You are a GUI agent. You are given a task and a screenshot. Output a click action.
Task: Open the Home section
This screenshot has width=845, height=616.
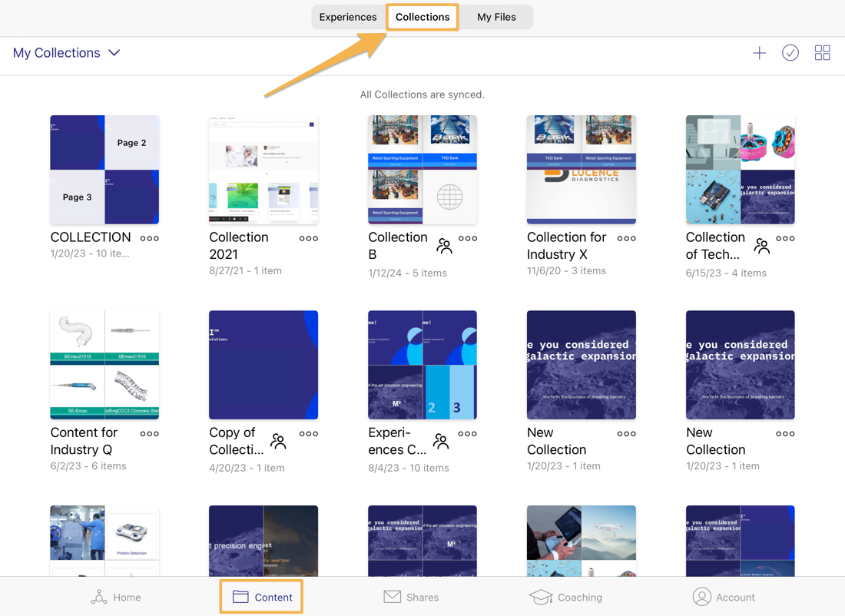click(116, 597)
